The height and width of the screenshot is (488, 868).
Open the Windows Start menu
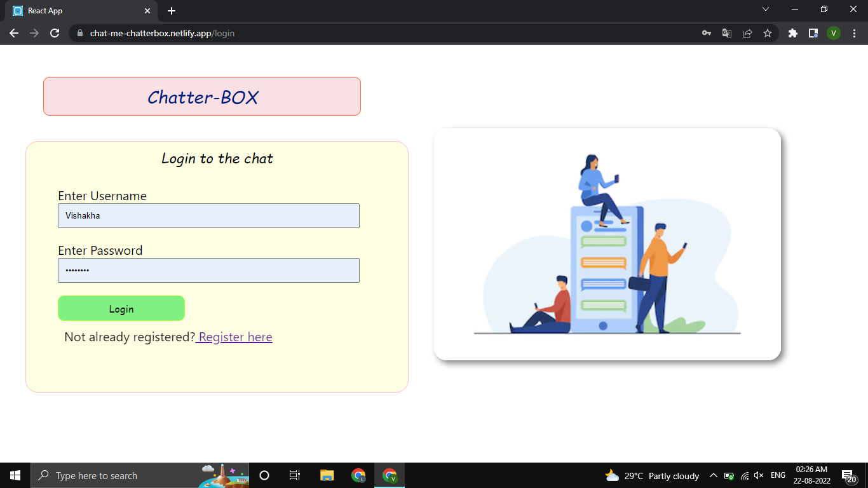coord(14,475)
